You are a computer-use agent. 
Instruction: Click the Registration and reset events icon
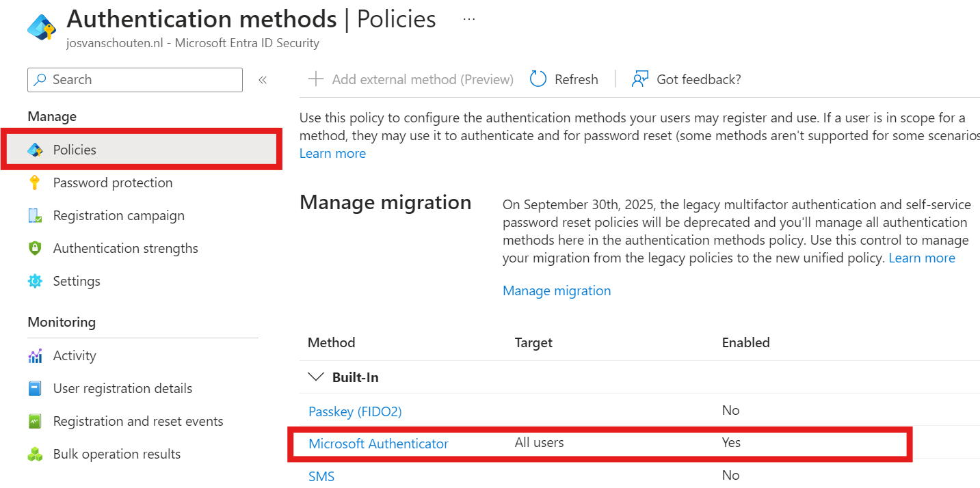[35, 421]
